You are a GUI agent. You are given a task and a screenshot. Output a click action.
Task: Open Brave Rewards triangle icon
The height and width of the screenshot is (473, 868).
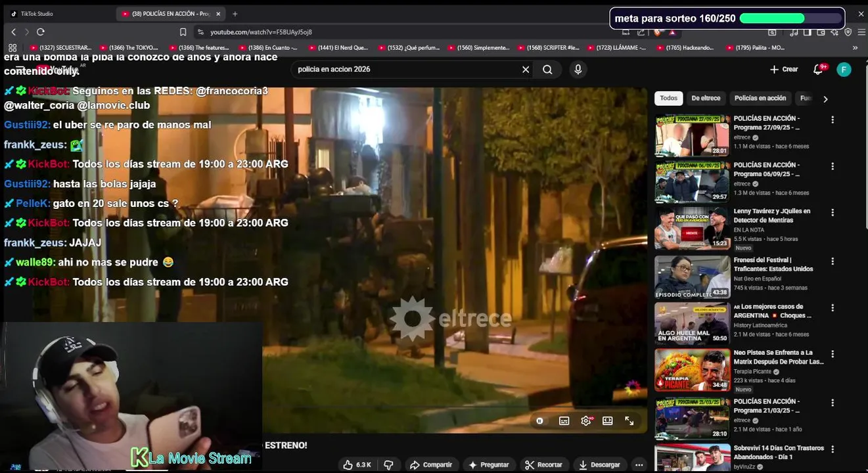(672, 32)
